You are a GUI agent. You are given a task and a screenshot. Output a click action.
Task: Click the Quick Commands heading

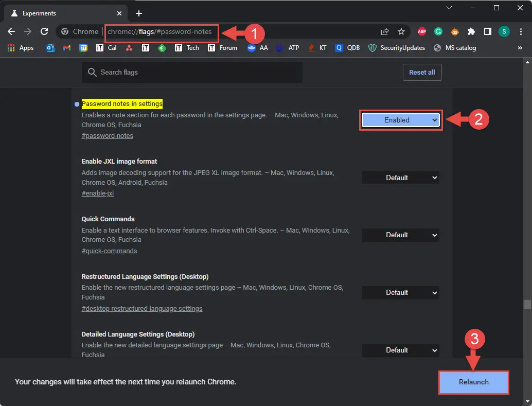click(x=108, y=219)
